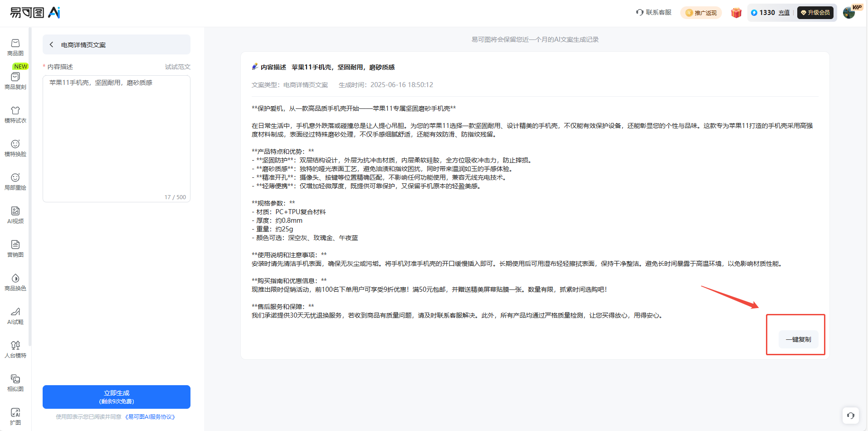Open the 商品图 sidebar tool

(15, 48)
